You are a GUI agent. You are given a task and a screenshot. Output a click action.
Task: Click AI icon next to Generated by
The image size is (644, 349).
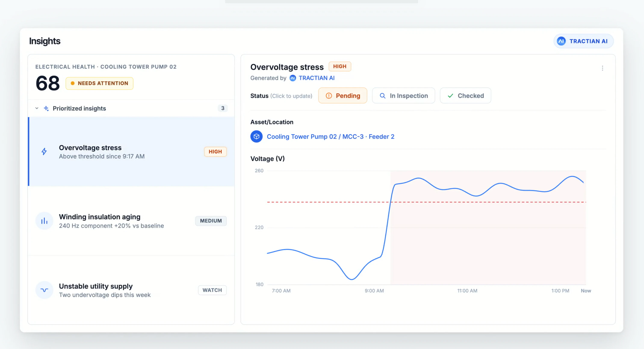(x=292, y=78)
